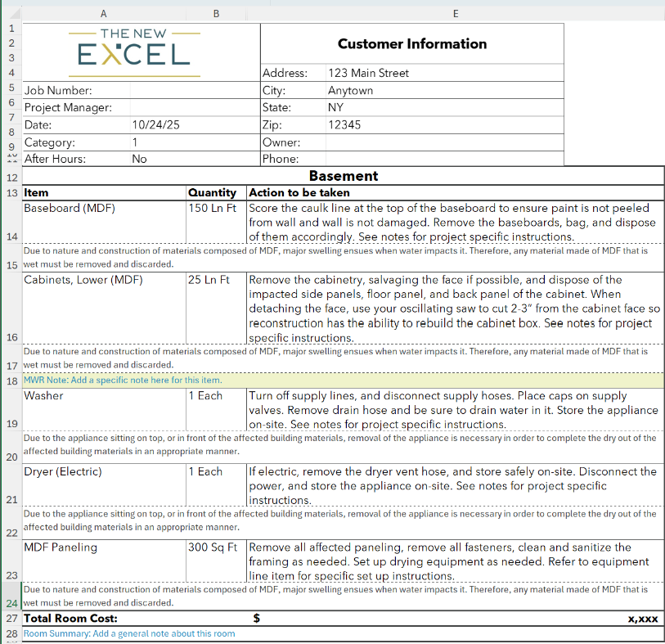Click the Action to be taken heading
The height and width of the screenshot is (644, 665).
coord(456,192)
